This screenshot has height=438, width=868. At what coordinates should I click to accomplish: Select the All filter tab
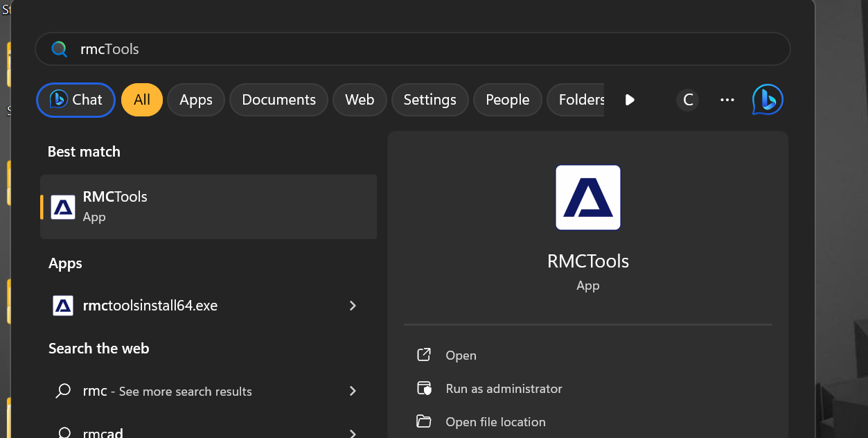[x=142, y=100]
